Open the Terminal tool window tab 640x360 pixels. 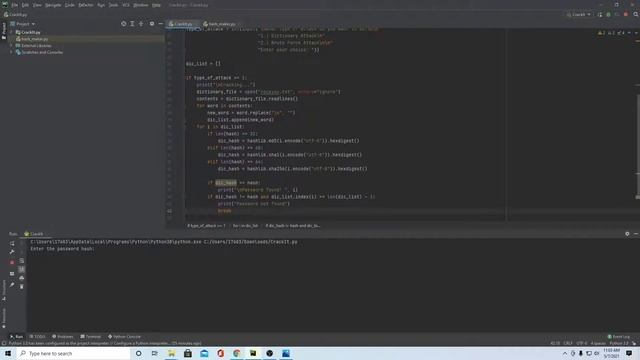91,337
